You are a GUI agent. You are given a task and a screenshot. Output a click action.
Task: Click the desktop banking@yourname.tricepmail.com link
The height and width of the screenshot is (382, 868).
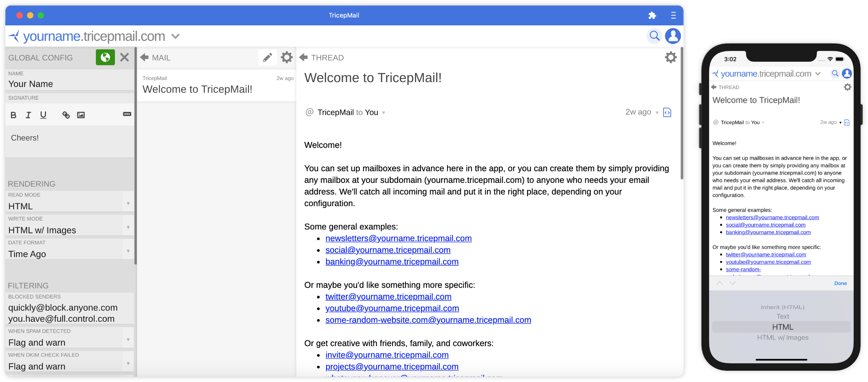coord(392,262)
